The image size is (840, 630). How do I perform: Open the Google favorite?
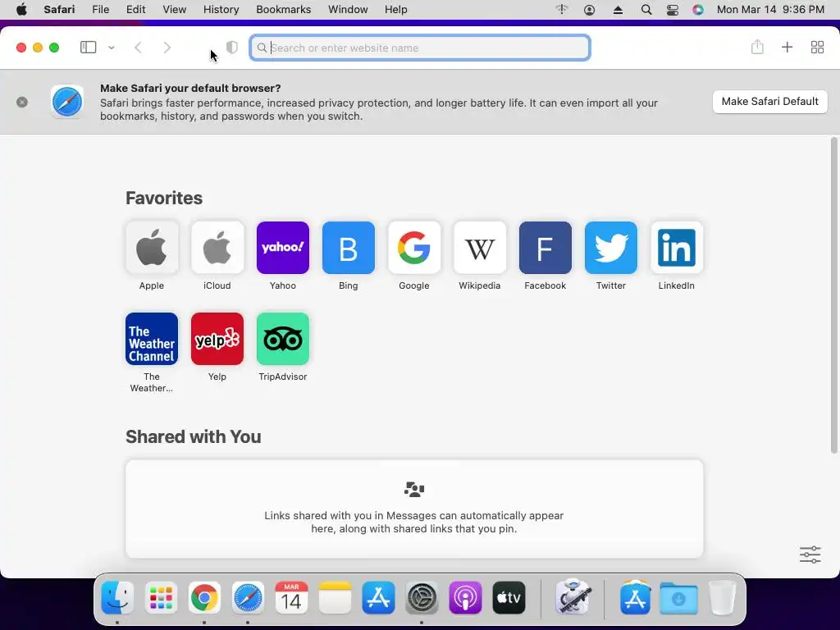414,248
